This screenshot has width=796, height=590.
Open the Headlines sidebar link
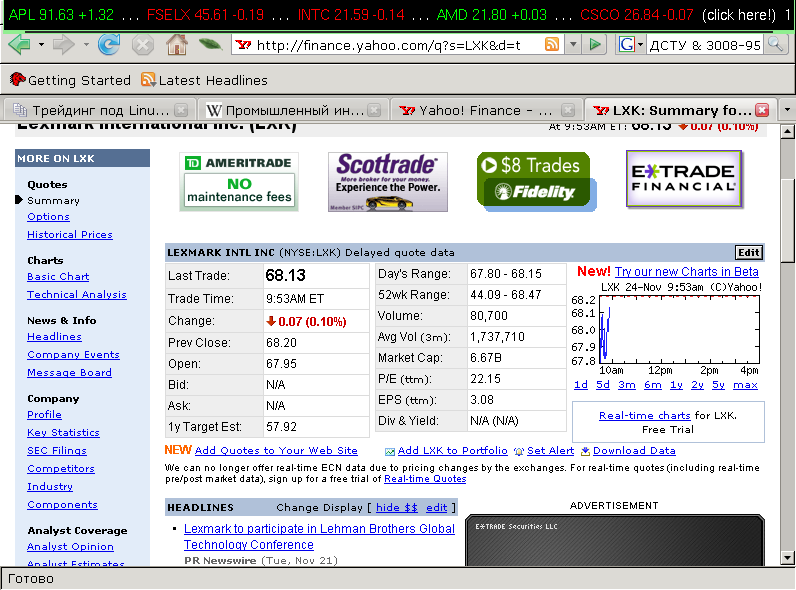point(54,336)
